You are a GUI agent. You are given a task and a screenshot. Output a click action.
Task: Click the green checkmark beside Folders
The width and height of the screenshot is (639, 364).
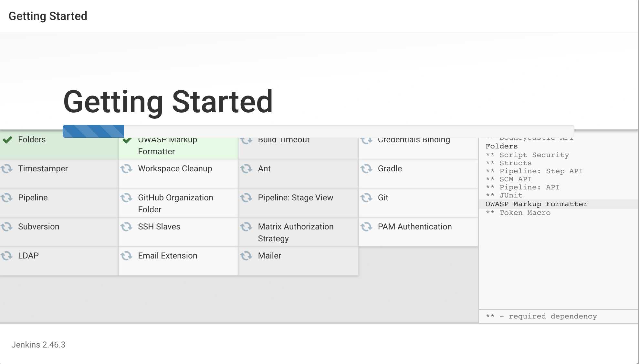[7, 140]
